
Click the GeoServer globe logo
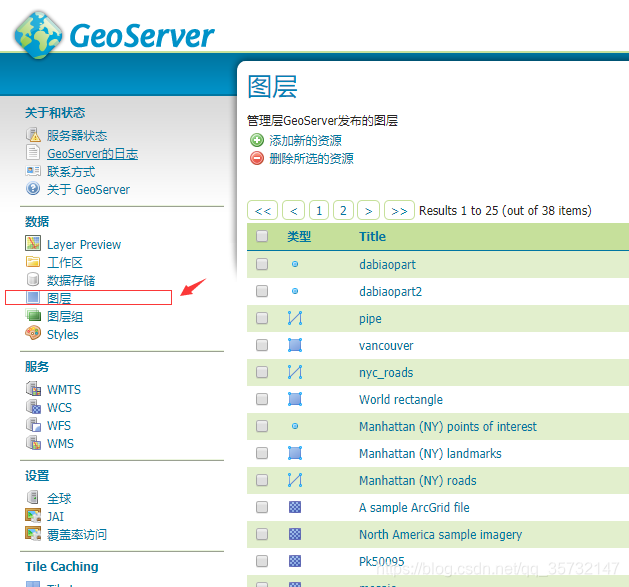pos(39,35)
